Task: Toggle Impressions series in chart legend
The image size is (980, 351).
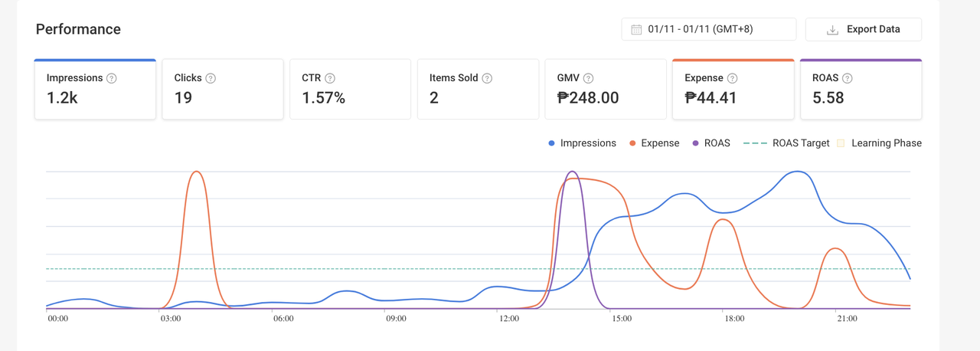Action: coord(582,143)
